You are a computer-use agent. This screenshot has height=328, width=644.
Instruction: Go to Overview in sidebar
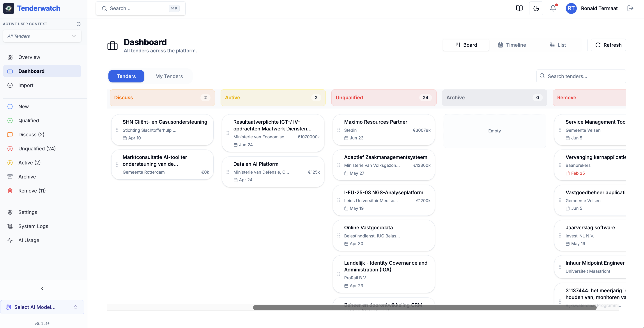coord(42,57)
